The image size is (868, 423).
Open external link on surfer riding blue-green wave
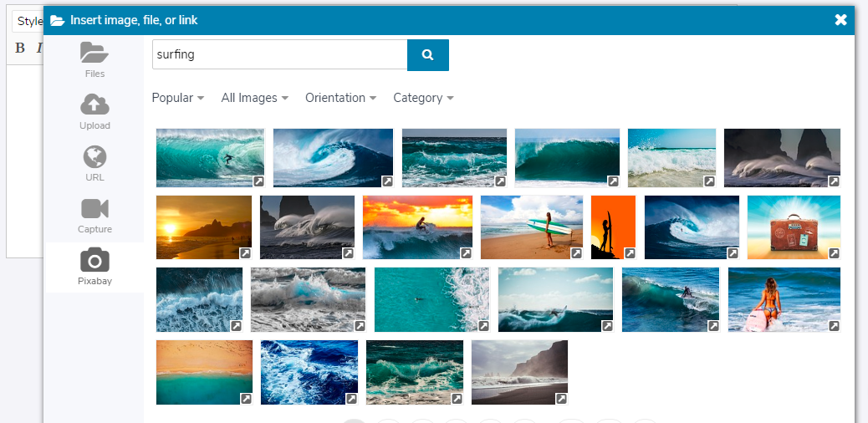pos(713,325)
